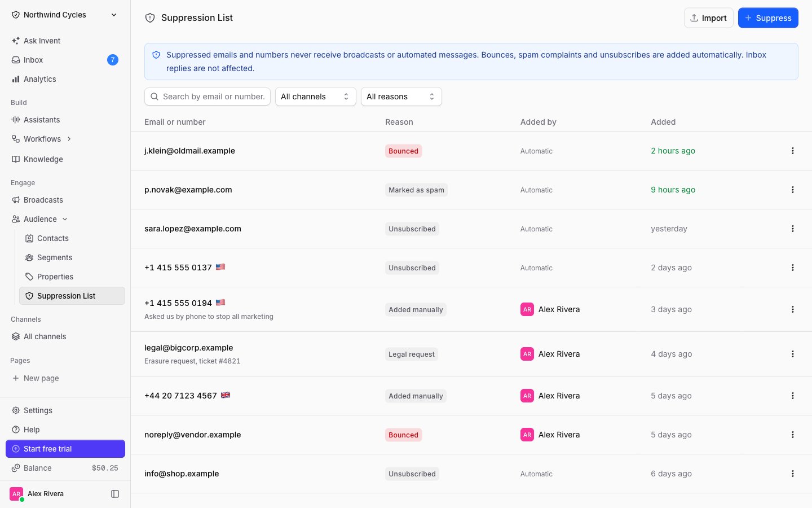Viewport: 812px width, 508px height.
Task: Open Ask Invent from sidebar
Action: click(x=65, y=41)
